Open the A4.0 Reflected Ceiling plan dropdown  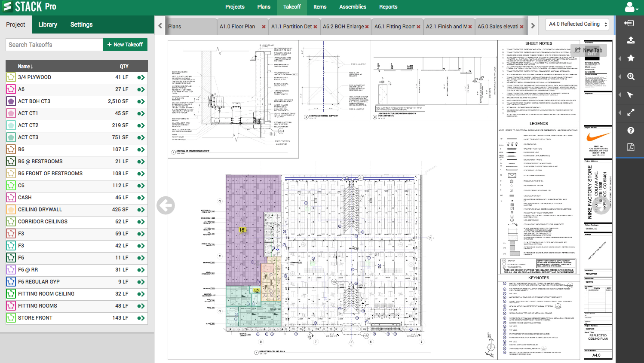(578, 24)
